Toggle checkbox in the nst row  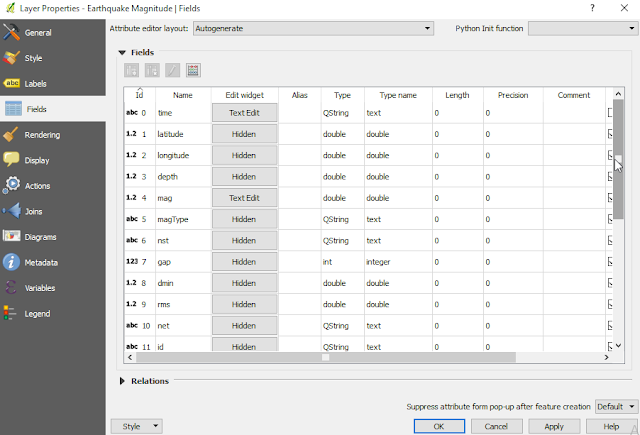(610, 240)
